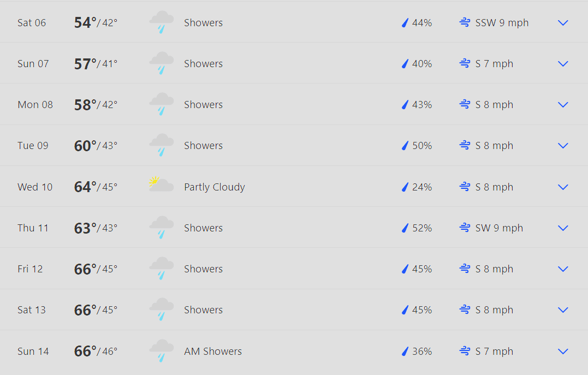Expand Thu 11 forecast with chevron
The height and width of the screenshot is (375, 588).
click(x=563, y=228)
